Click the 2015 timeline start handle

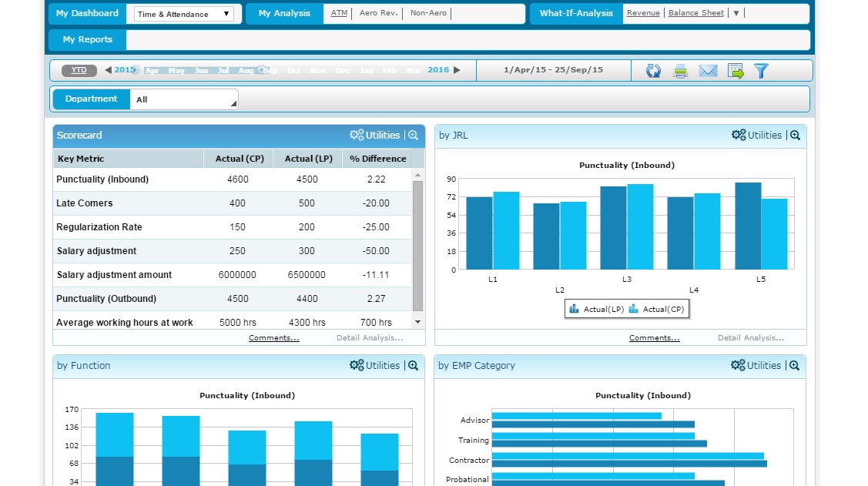pos(136,70)
